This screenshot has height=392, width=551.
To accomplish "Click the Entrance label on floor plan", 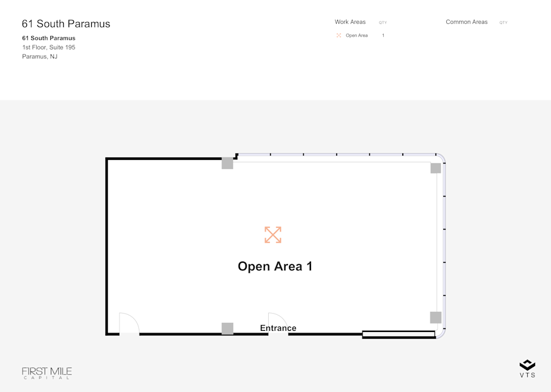I will 278,328.
